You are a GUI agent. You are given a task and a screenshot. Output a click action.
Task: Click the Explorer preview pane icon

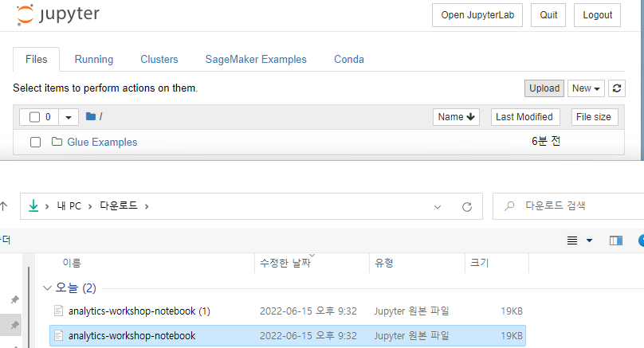(615, 240)
